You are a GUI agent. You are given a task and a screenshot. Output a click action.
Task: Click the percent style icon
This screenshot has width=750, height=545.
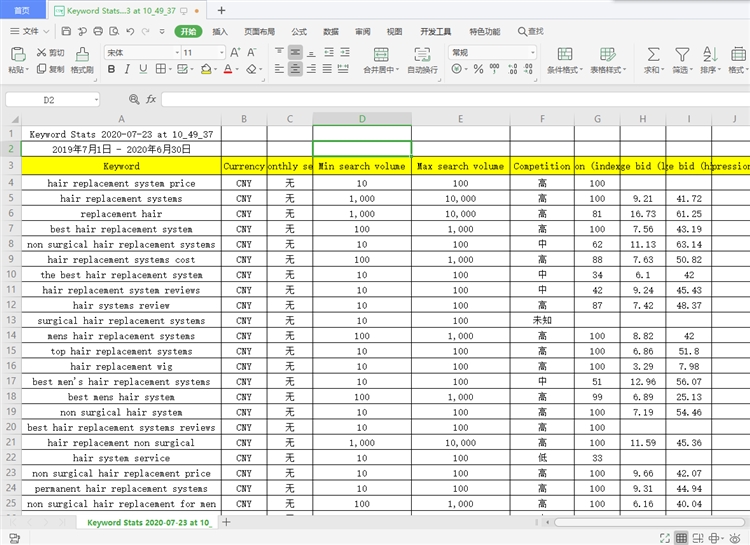click(479, 70)
